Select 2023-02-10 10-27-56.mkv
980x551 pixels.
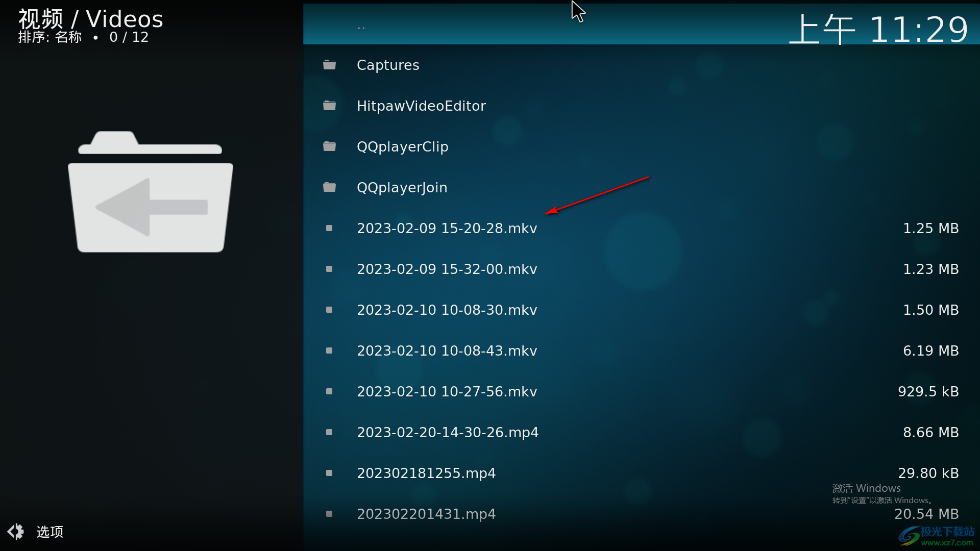point(641,391)
